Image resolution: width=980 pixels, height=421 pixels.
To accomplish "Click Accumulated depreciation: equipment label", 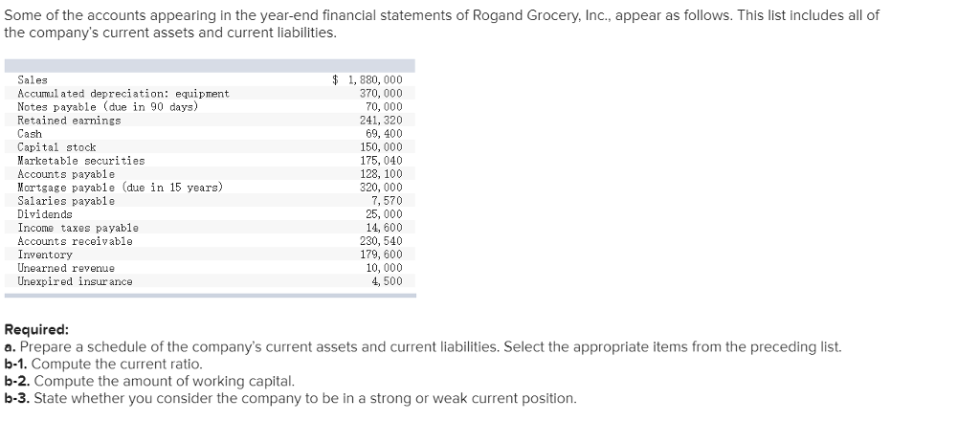I will 123,94.
